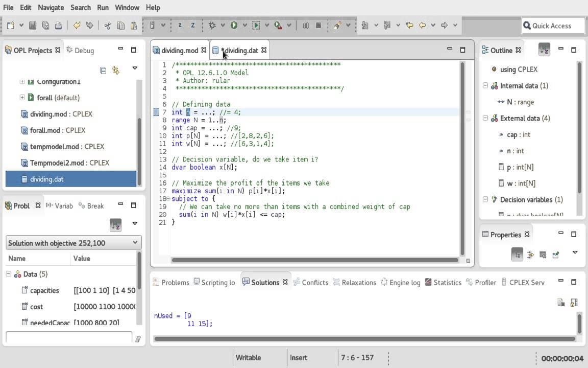Select Tempmodel2.mod : CPLEX in project tree
Screen dimensions: 588x368
(x=70, y=163)
